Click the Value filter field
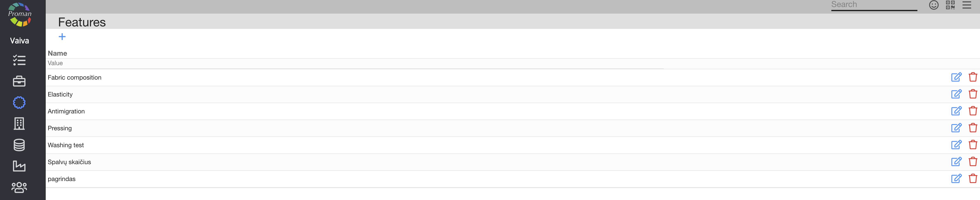 click(x=354, y=63)
